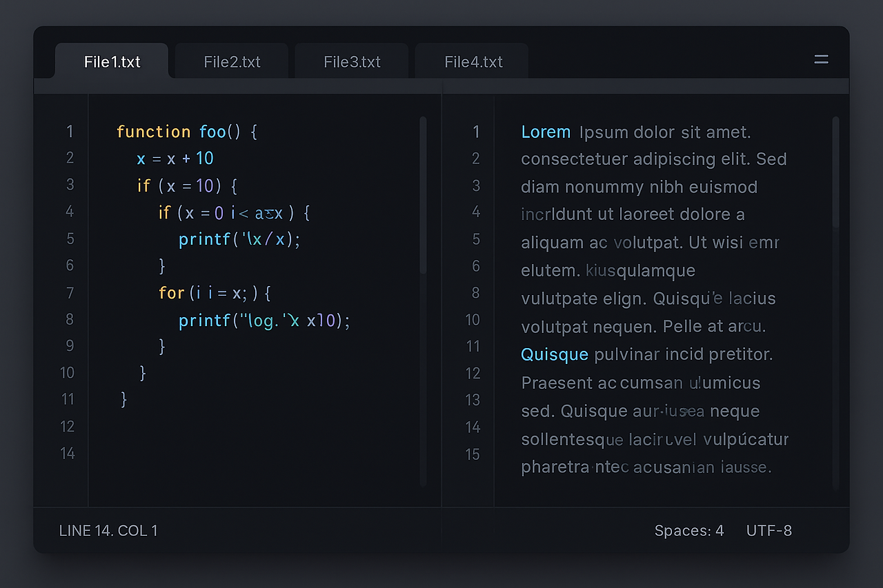The height and width of the screenshot is (588, 883).
Task: Click line number 15 in right gutter
Action: pos(473,454)
